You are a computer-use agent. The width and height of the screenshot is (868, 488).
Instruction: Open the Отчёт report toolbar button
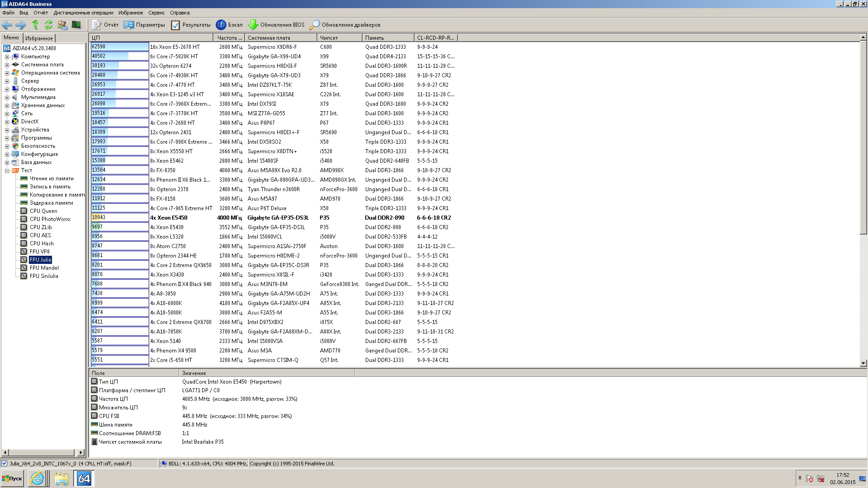(105, 25)
